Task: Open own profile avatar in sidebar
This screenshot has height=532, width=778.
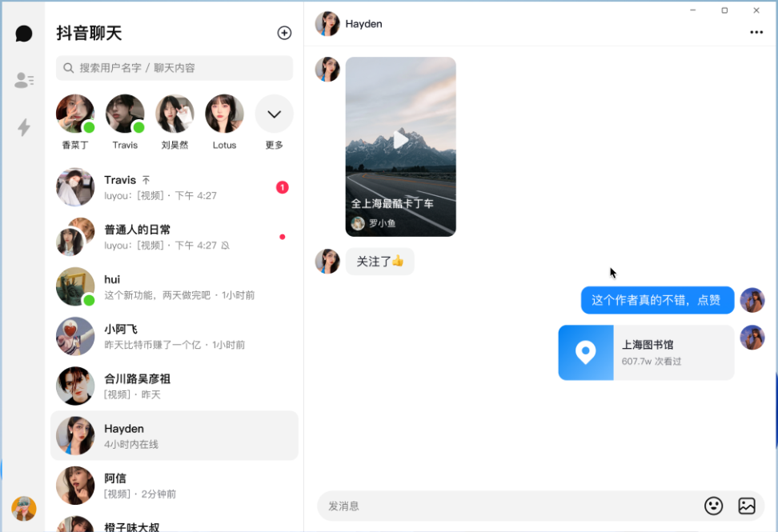Action: [24, 508]
